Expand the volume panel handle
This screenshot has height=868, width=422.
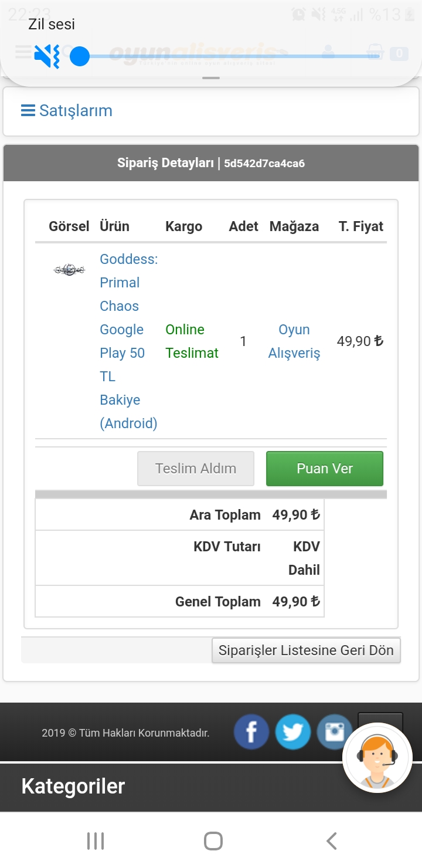point(211,78)
